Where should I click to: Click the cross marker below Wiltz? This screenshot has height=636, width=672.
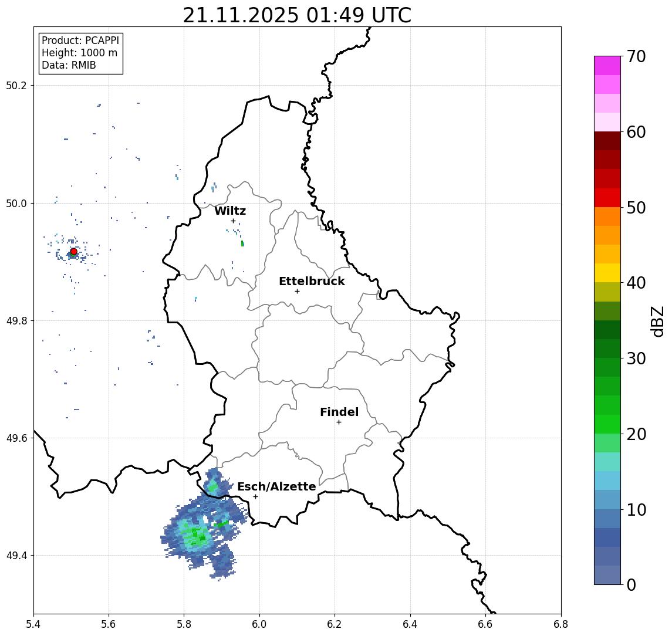pyautogui.click(x=233, y=221)
